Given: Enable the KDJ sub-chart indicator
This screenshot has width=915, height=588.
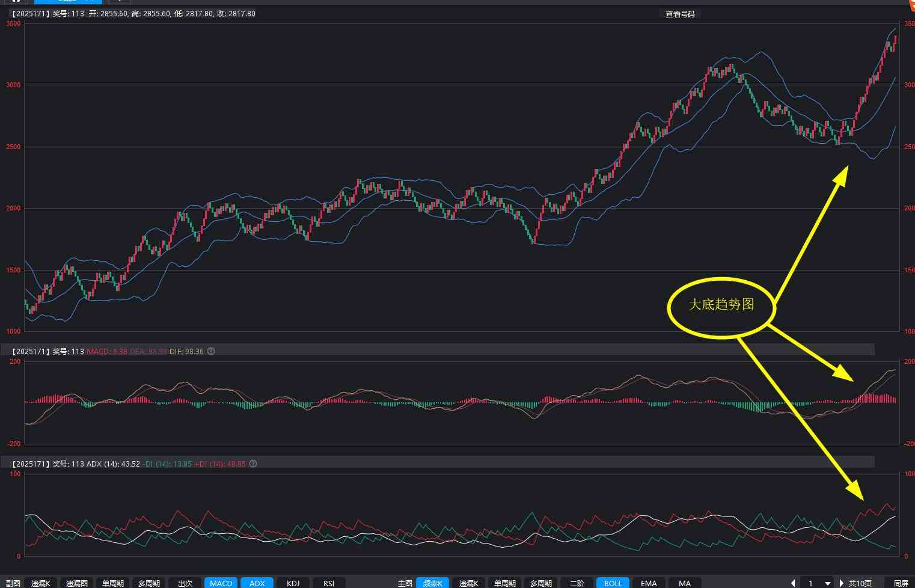Looking at the screenshot, I should click(293, 583).
